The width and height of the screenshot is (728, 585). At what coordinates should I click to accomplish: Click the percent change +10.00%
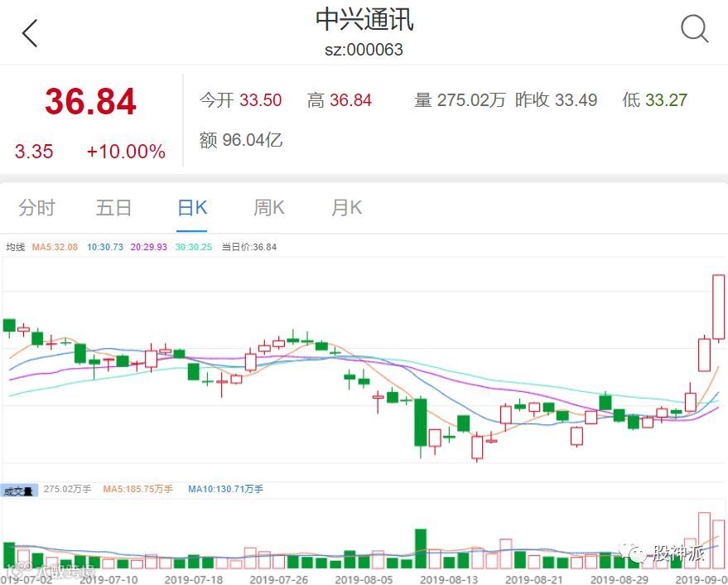point(126,152)
